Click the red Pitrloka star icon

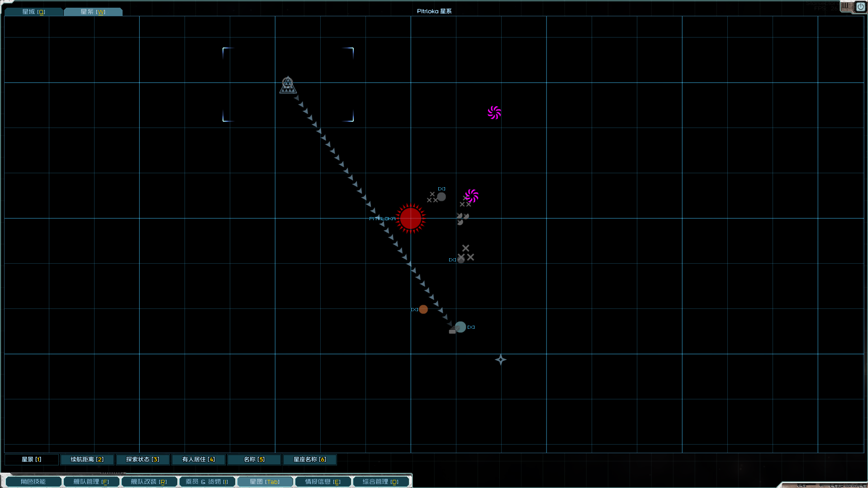(x=410, y=218)
